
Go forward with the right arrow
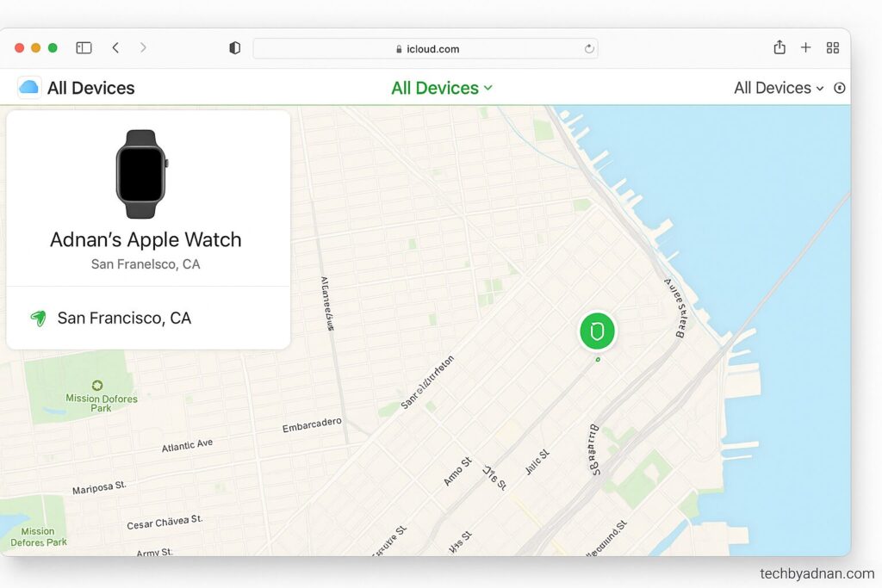click(143, 48)
